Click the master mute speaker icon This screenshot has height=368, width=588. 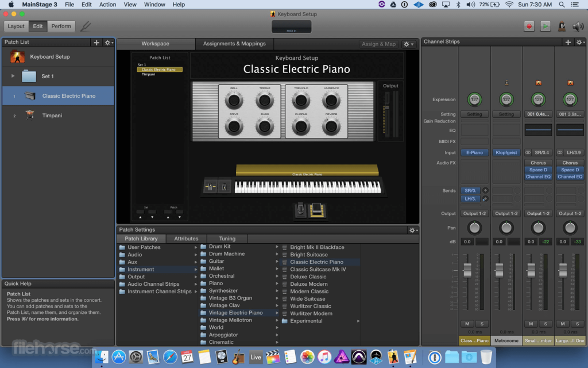(x=577, y=26)
